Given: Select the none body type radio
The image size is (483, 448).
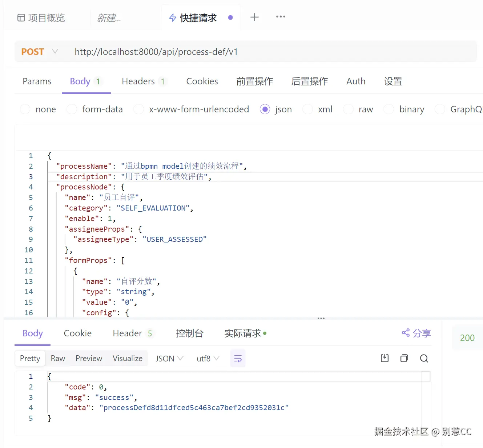Looking at the screenshot, I should tap(25, 109).
